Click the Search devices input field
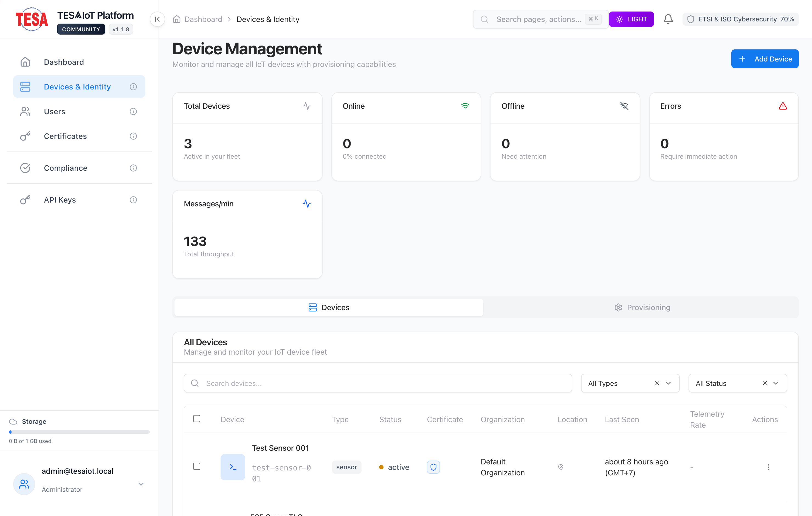Image resolution: width=812 pixels, height=516 pixels. point(378,383)
